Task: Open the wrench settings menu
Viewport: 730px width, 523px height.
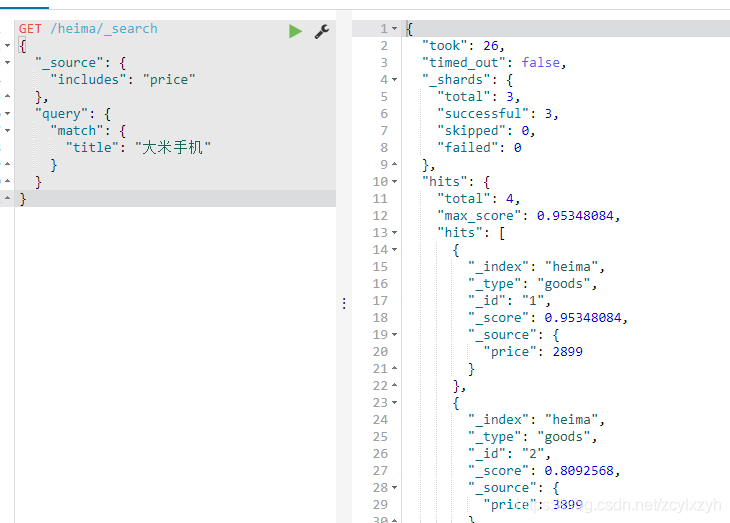Action: pyautogui.click(x=322, y=31)
